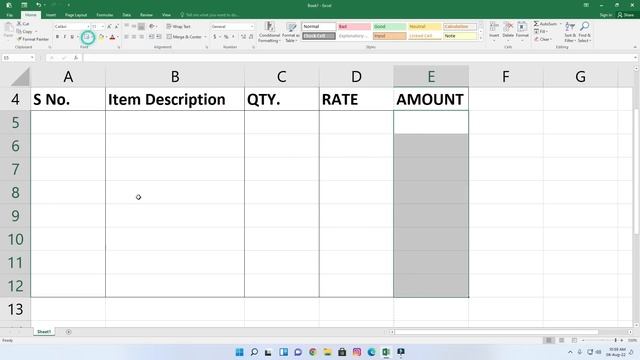The width and height of the screenshot is (640, 360).
Task: Click the Decrease Decimal icon
Action: point(251,37)
